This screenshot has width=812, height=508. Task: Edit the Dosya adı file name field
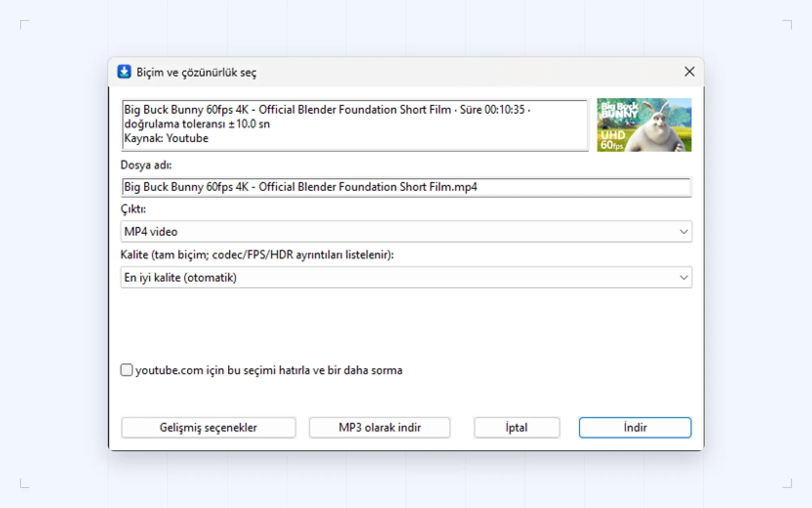click(x=406, y=187)
